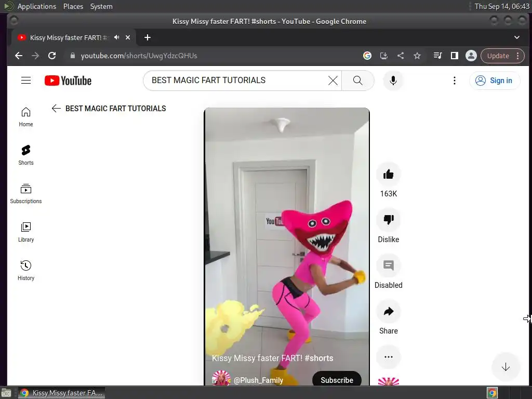Clear the search box text

coord(333,81)
